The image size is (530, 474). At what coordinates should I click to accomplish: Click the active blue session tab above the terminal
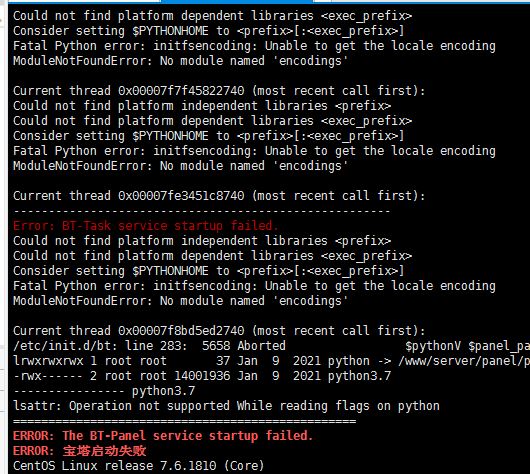[x=237, y=2]
